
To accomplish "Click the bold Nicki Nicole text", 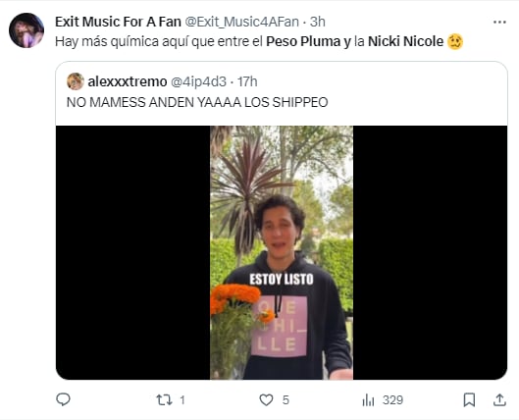I will (405, 41).
